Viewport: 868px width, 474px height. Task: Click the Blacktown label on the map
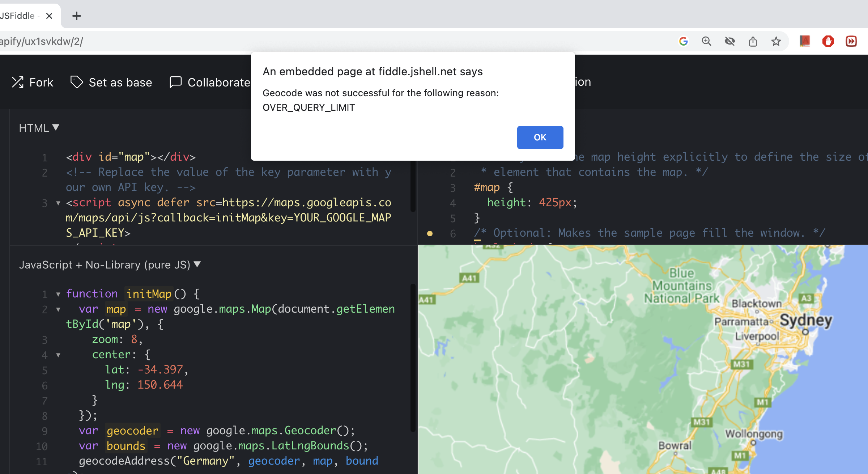tap(757, 303)
